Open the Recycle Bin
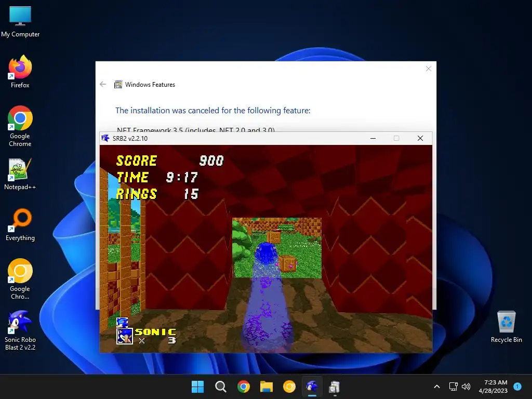The height and width of the screenshot is (399, 532). [506, 327]
